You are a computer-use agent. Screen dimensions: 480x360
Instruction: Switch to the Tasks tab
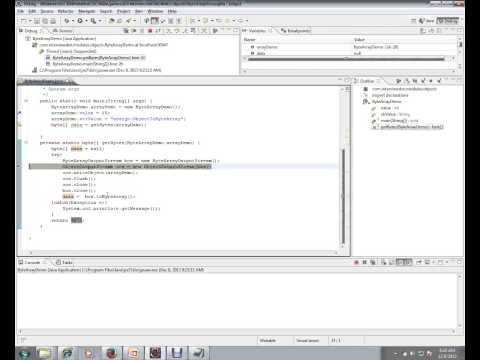point(64,262)
